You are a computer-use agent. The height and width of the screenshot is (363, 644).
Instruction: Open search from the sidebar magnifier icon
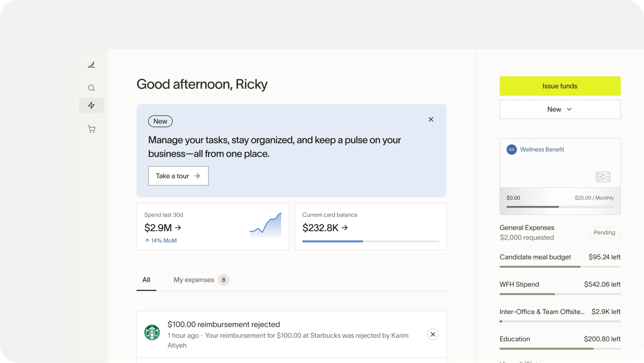pyautogui.click(x=91, y=88)
